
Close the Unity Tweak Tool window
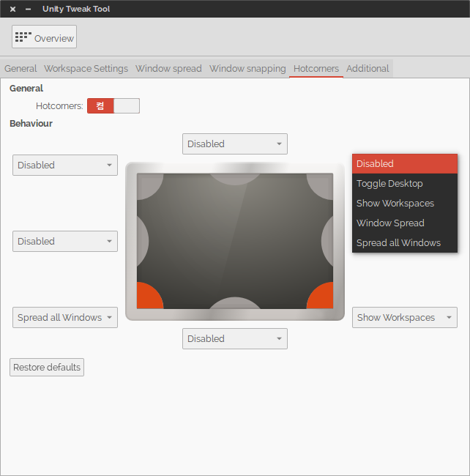tap(12, 9)
